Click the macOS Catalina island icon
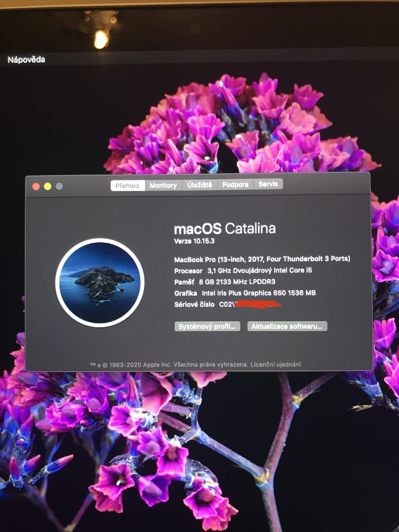Image resolution: width=399 pixels, height=532 pixels. click(100, 283)
